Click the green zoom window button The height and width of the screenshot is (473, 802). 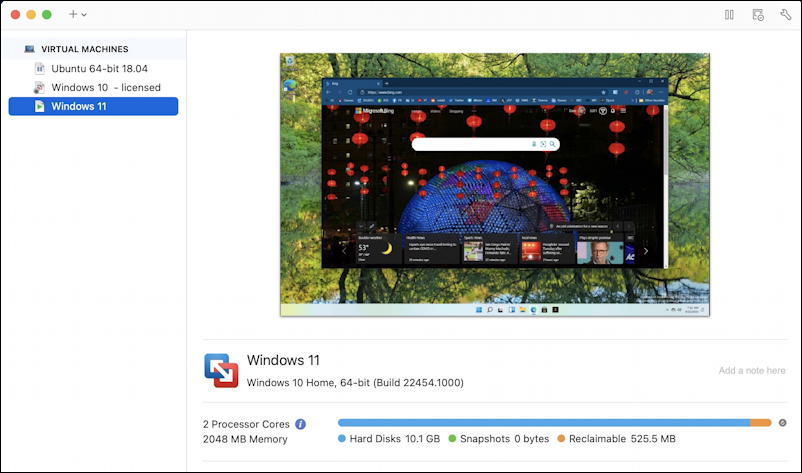coord(47,14)
